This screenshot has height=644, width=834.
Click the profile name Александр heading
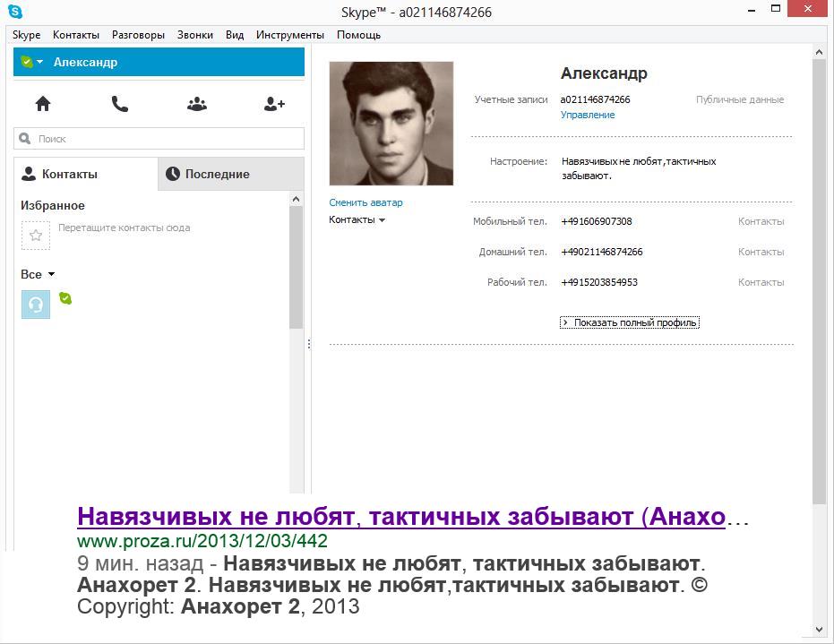click(x=604, y=73)
